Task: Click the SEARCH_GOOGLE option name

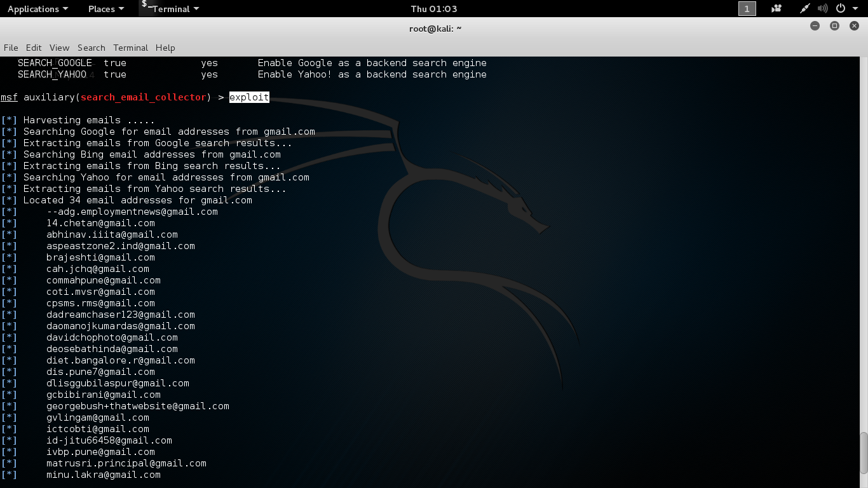Action: point(55,63)
